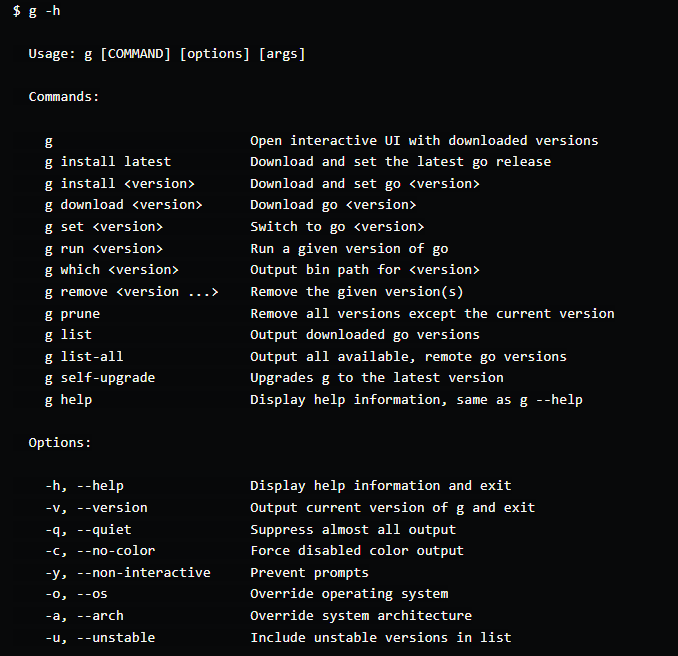This screenshot has width=678, height=656.
Task: Click the 'Usage: g [COMMAND] [options] [args]' line
Action: pyautogui.click(x=167, y=54)
